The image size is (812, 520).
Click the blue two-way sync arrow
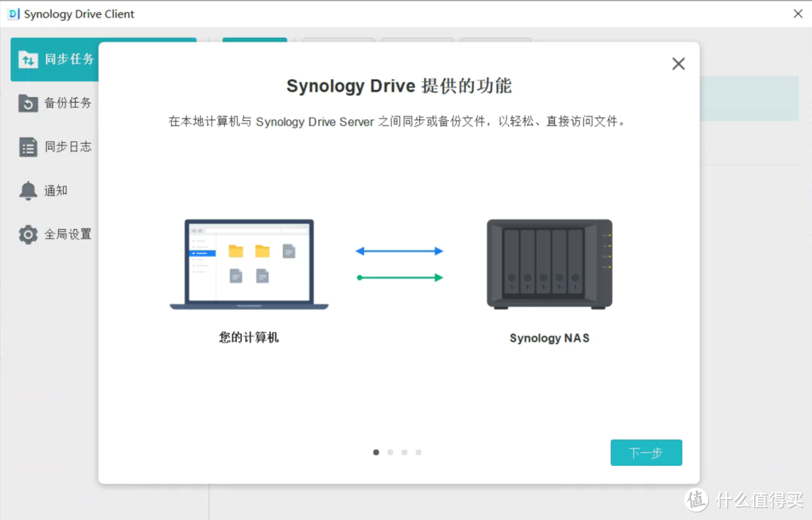(399, 252)
